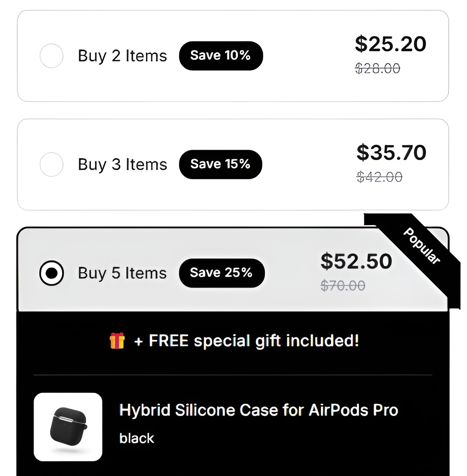Viewport: 467px width, 476px height.
Task: Click the selected Buy 5 Items radio button
Action: tap(51, 273)
